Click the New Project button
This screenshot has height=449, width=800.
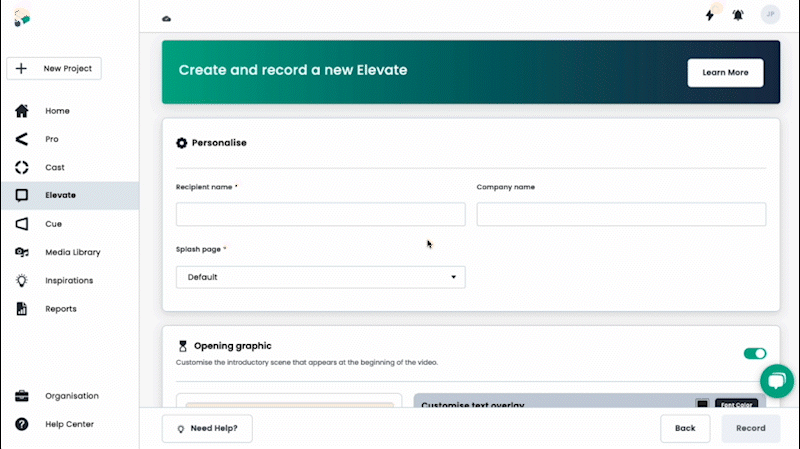pyautogui.click(x=54, y=68)
